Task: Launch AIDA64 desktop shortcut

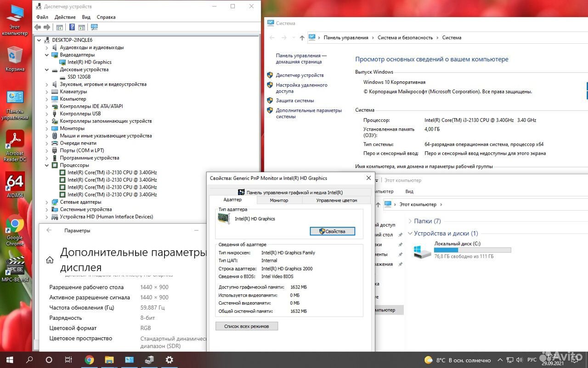Action: [x=15, y=184]
